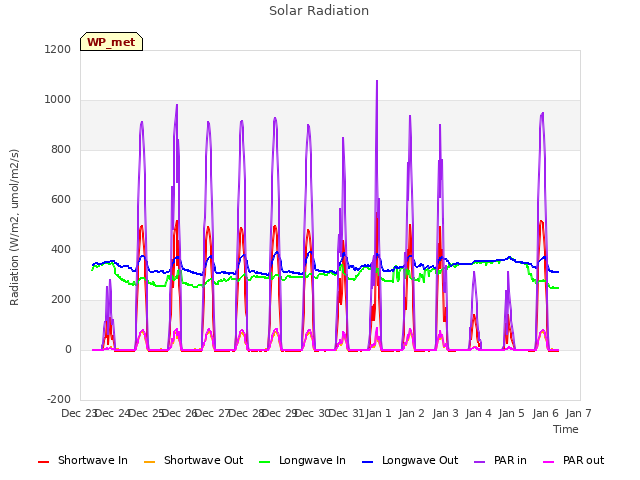The width and height of the screenshot is (640, 480).
Task: Click the magenta PAR out color marker
Action: point(549,462)
